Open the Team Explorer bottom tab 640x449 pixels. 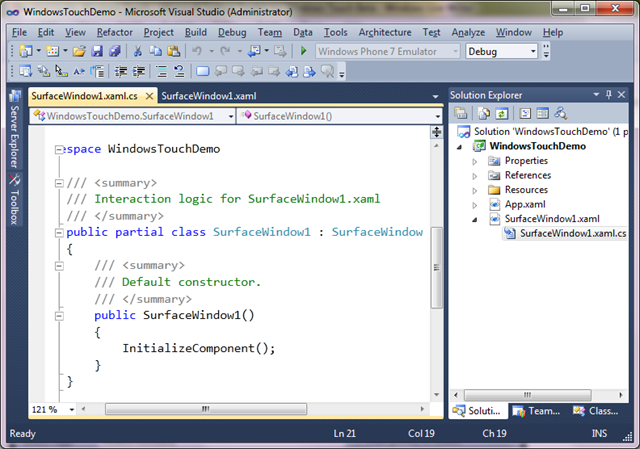tap(536, 411)
